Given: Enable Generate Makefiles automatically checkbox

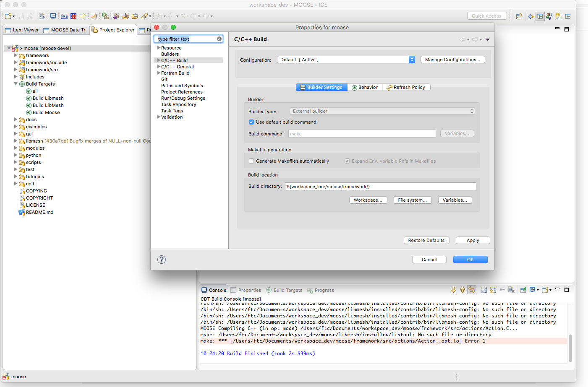Looking at the screenshot, I should pyautogui.click(x=251, y=161).
